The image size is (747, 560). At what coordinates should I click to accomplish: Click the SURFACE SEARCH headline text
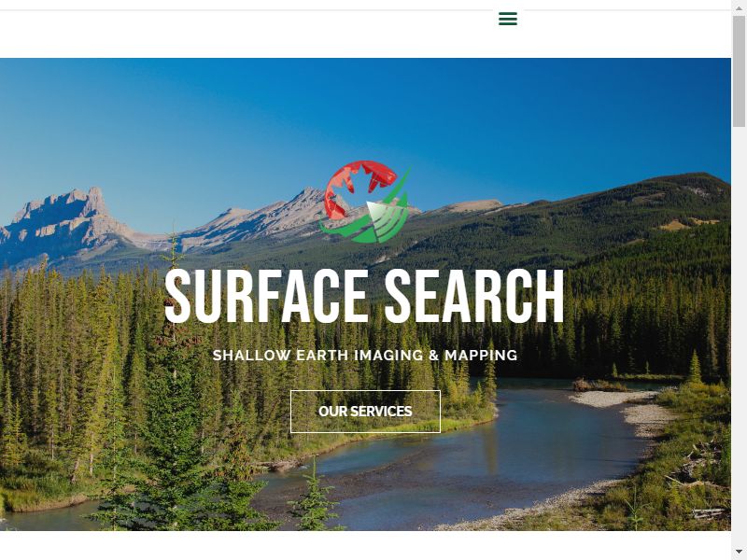365,297
